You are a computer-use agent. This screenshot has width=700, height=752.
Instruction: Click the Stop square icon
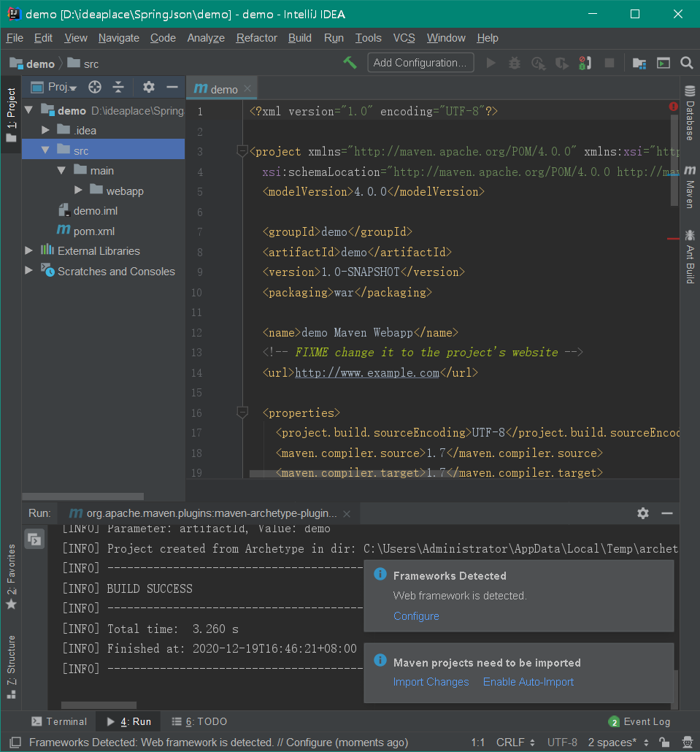point(609,63)
